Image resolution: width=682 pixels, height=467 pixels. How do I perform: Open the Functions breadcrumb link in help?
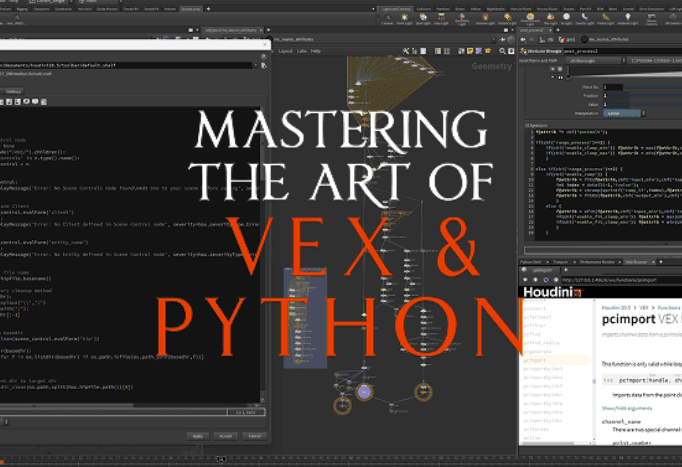click(668, 308)
